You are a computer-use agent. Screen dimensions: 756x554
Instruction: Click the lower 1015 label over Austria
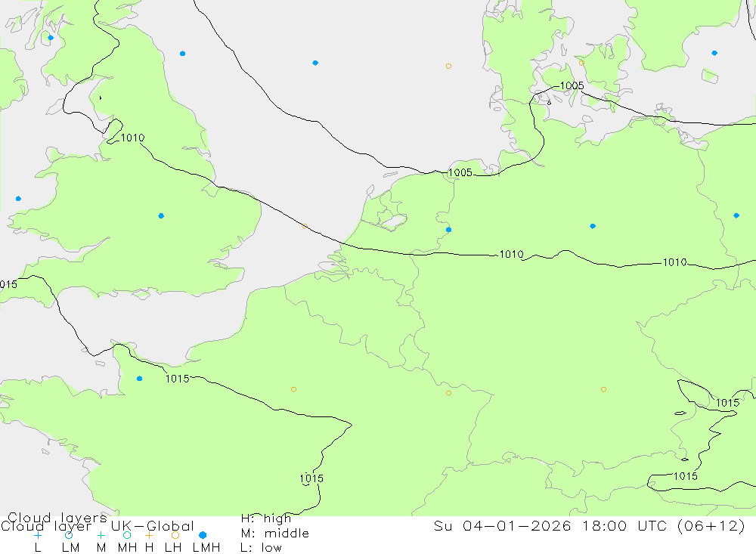[685, 476]
